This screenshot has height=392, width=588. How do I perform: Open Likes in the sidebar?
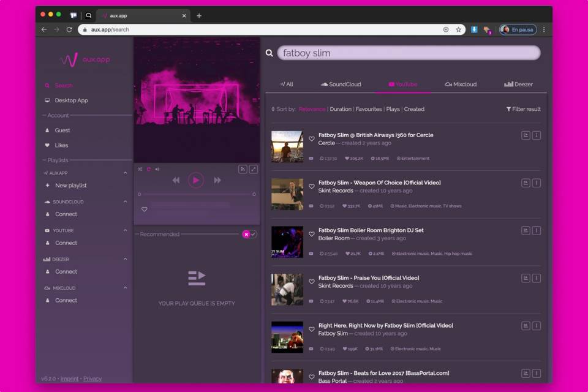click(x=56, y=145)
